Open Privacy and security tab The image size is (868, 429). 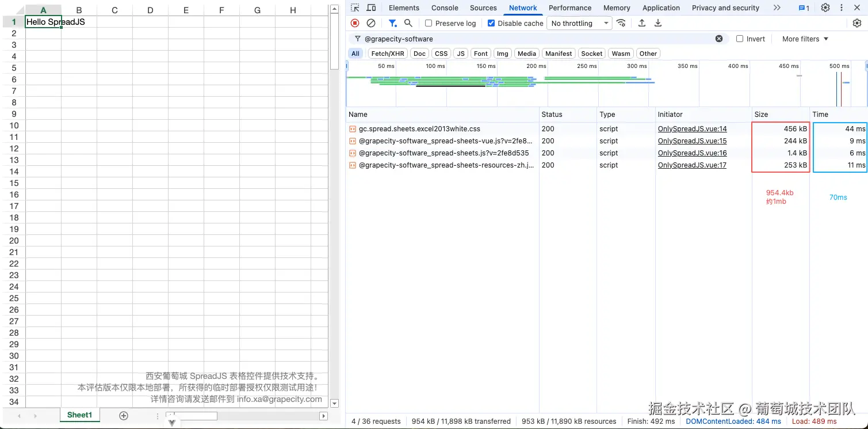725,7
